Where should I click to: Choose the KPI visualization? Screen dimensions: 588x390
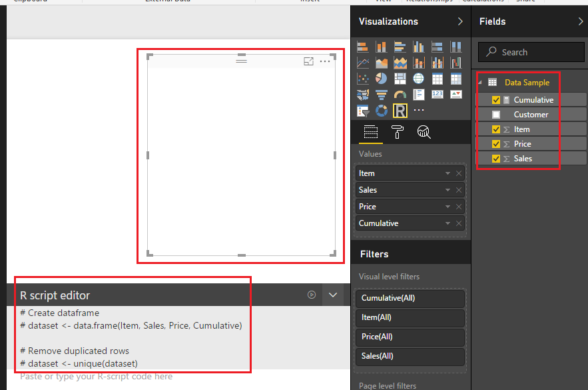click(456, 95)
